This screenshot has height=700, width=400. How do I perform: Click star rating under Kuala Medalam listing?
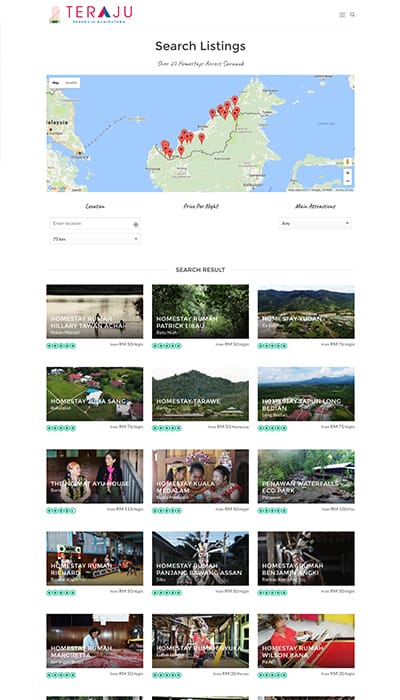pos(167,510)
